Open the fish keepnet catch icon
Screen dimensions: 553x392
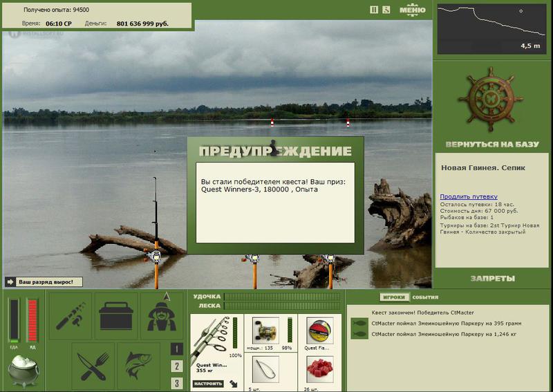click(139, 366)
